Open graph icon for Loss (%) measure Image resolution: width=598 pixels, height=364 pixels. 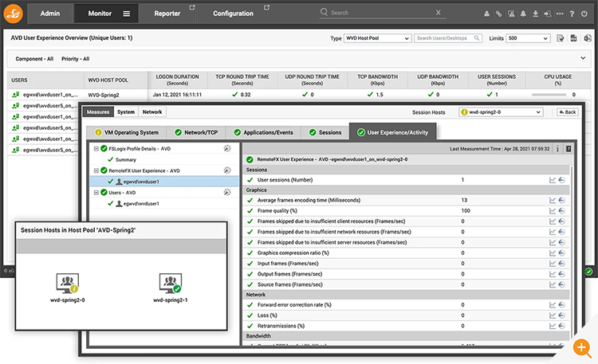tap(553, 315)
